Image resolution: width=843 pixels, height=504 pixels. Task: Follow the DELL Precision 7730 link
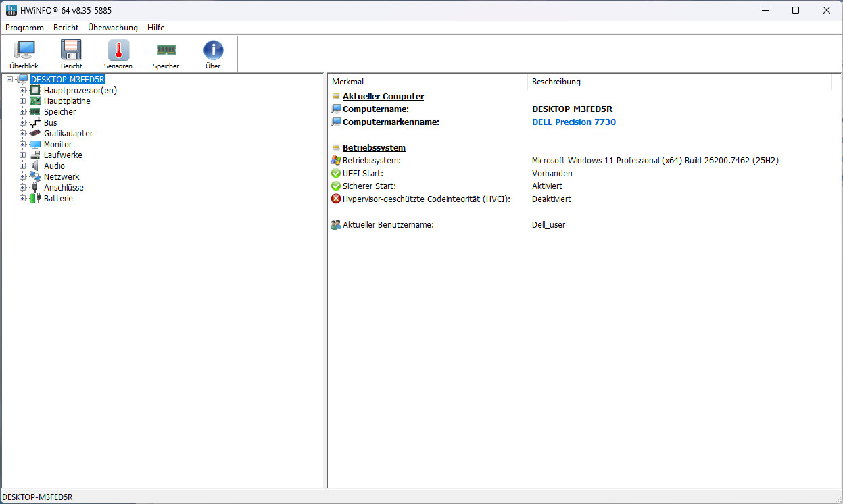coord(574,122)
